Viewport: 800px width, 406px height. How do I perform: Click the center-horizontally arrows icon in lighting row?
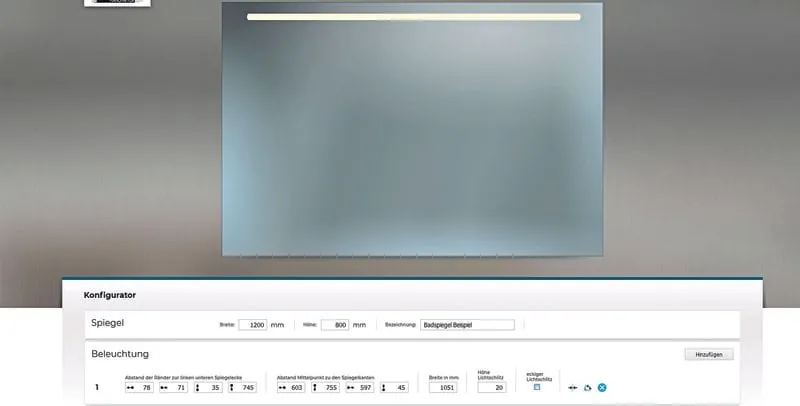pos(572,387)
